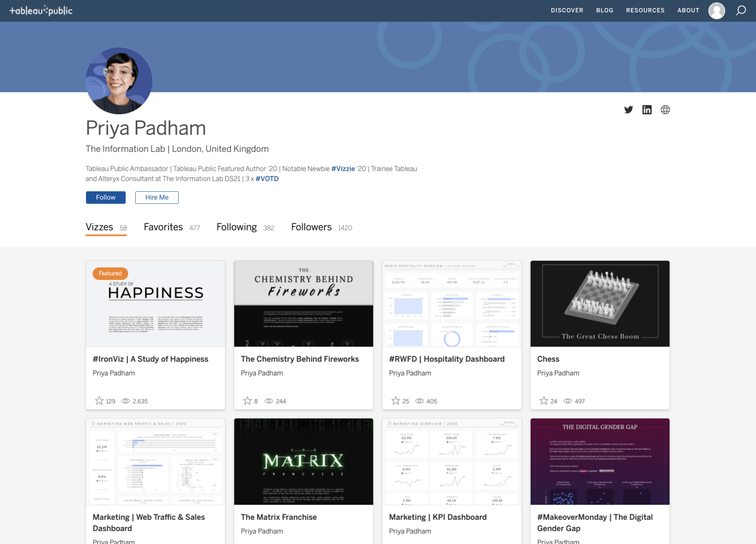Open the Twitter profile icon
The width and height of the screenshot is (756, 544).
click(x=628, y=110)
